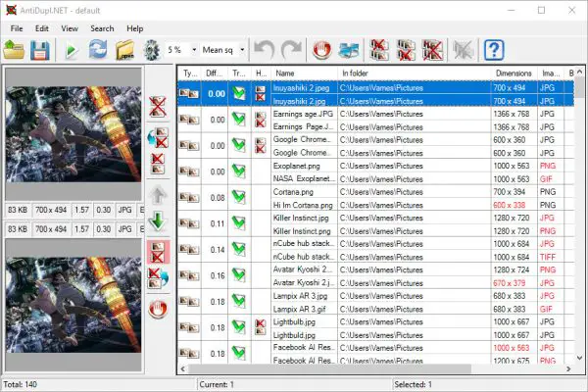Open help with the blue question mark
588x392 pixels.
(494, 50)
